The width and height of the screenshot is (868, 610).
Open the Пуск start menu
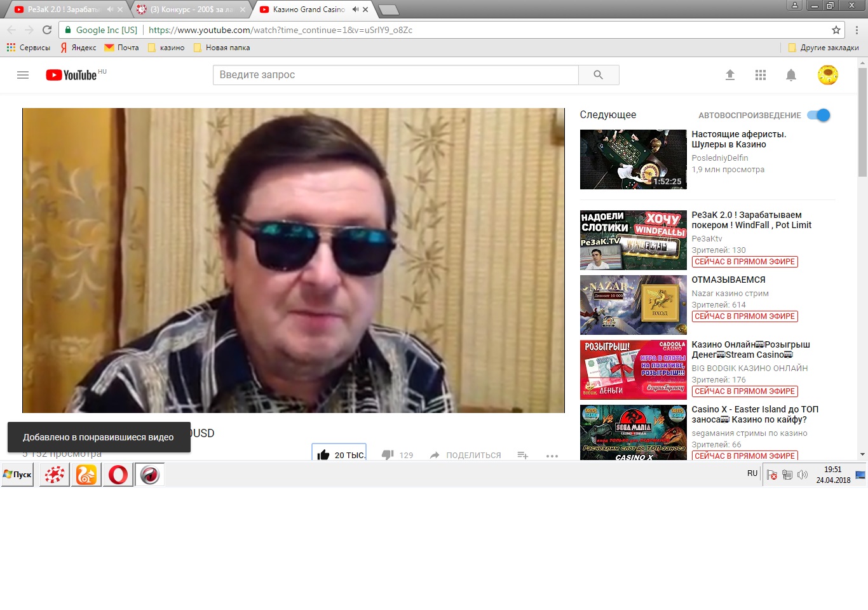pyautogui.click(x=18, y=475)
